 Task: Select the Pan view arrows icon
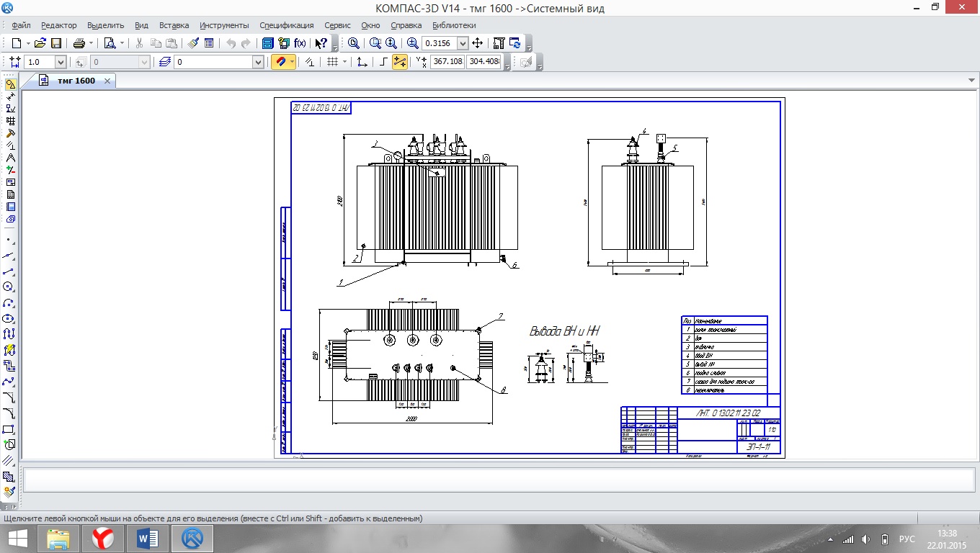click(x=477, y=43)
